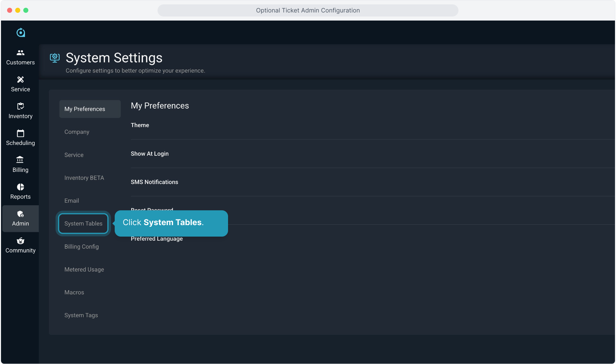Select the Admin shield icon

point(21,214)
